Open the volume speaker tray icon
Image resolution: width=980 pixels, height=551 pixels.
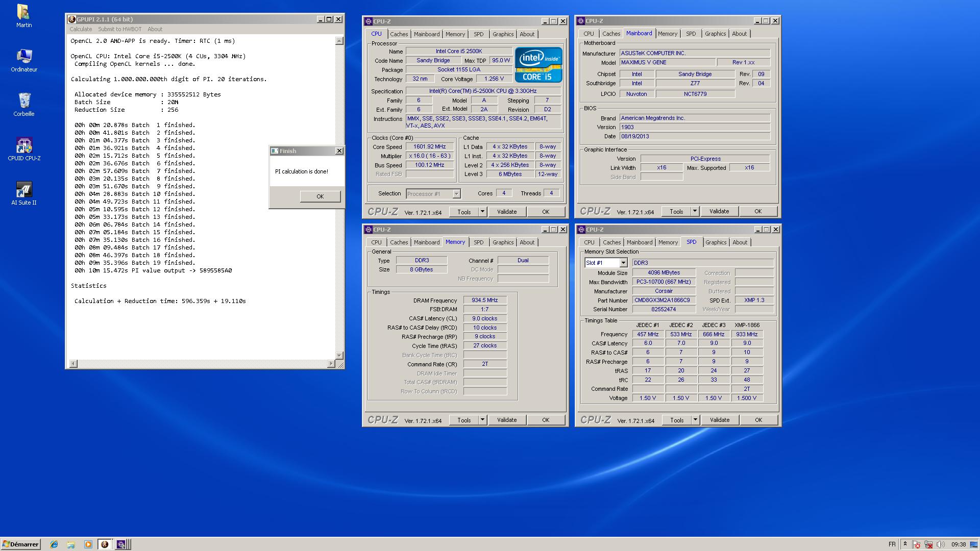[x=941, y=544]
